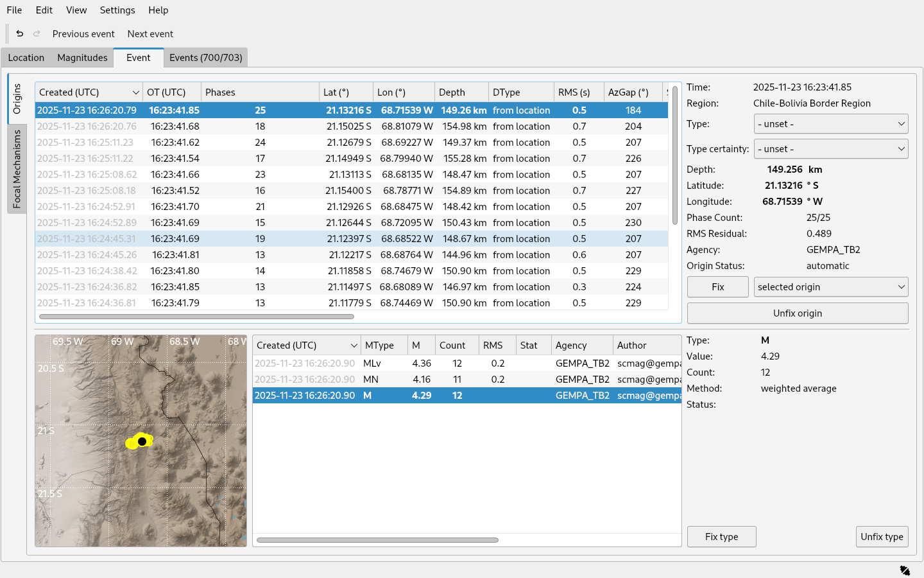This screenshot has width=924, height=578.
Task: Open the Settings menu
Action: 117,10
